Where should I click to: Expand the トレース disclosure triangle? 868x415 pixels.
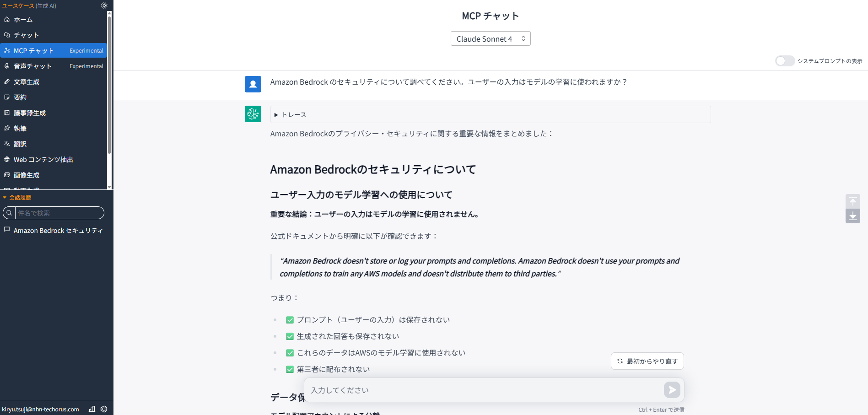(276, 115)
